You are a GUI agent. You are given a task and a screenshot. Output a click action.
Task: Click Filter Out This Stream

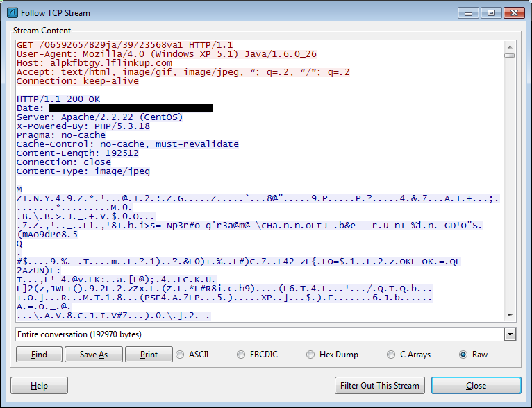379,386
